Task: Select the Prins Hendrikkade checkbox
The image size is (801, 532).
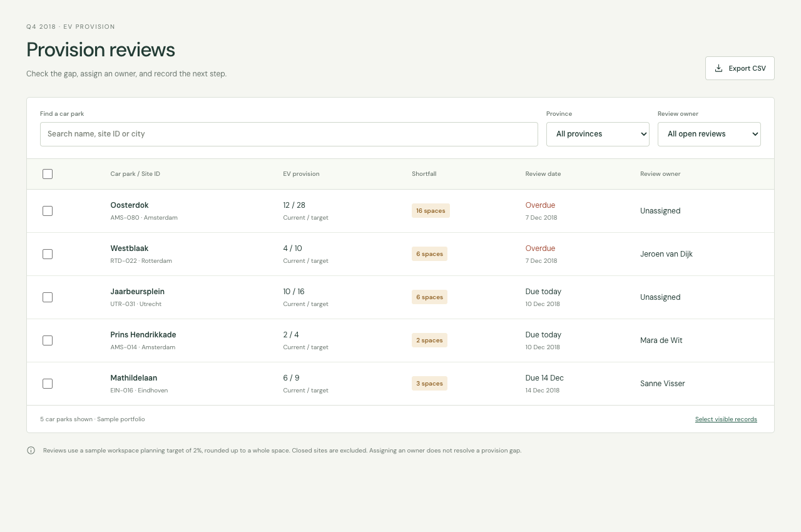Action: tap(48, 340)
